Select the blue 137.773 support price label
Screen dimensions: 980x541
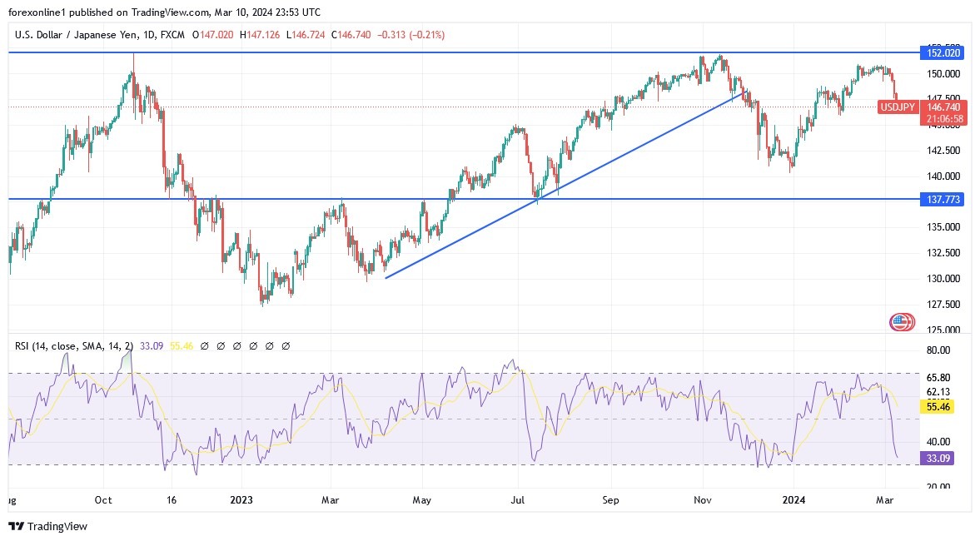(x=942, y=199)
